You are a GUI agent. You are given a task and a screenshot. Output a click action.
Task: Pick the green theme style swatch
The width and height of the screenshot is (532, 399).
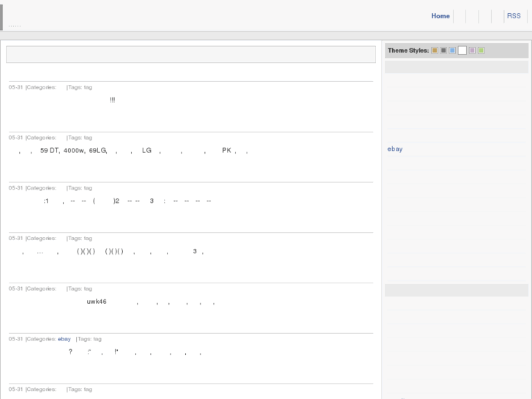tap(481, 51)
